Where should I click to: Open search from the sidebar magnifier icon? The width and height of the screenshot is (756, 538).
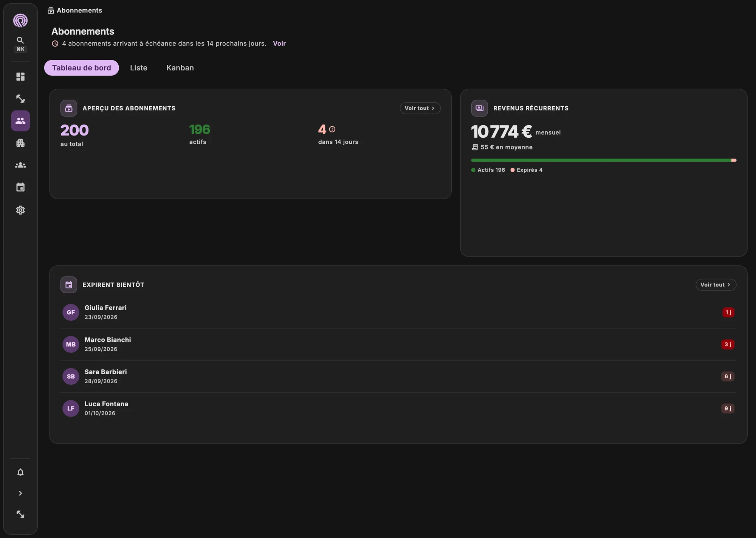click(20, 40)
